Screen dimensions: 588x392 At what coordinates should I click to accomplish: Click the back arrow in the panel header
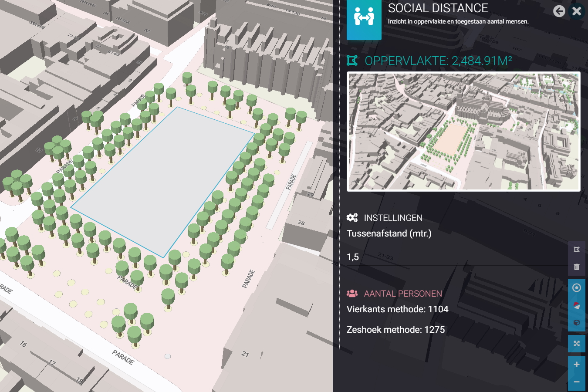tap(559, 11)
